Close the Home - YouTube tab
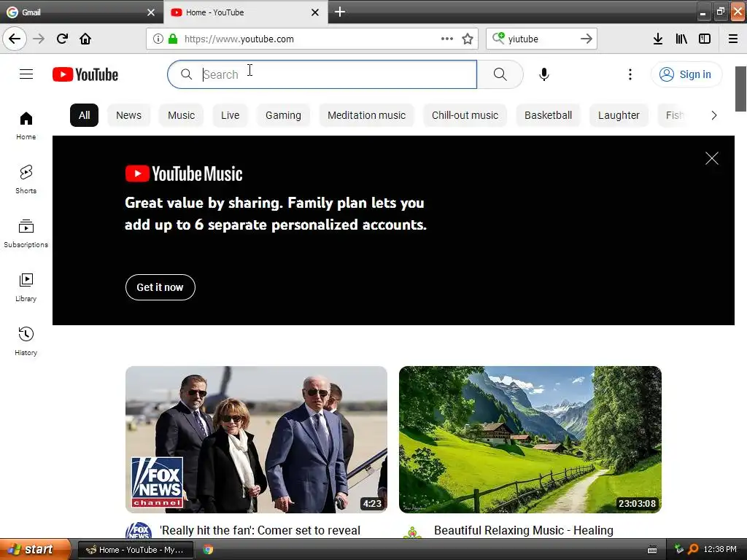 coord(315,12)
